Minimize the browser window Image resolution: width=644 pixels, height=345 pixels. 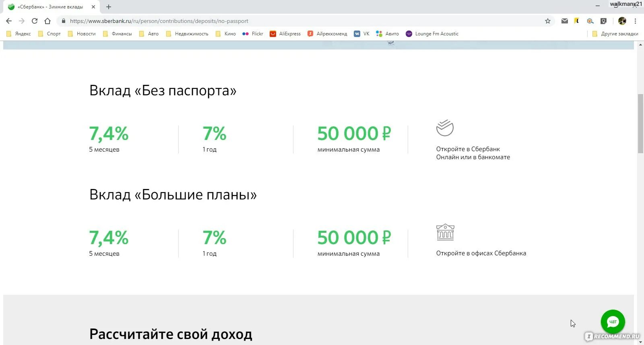tap(598, 5)
